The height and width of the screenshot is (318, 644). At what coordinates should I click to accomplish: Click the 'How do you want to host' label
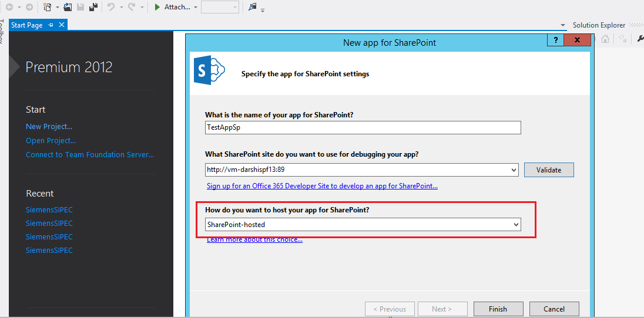287,209
